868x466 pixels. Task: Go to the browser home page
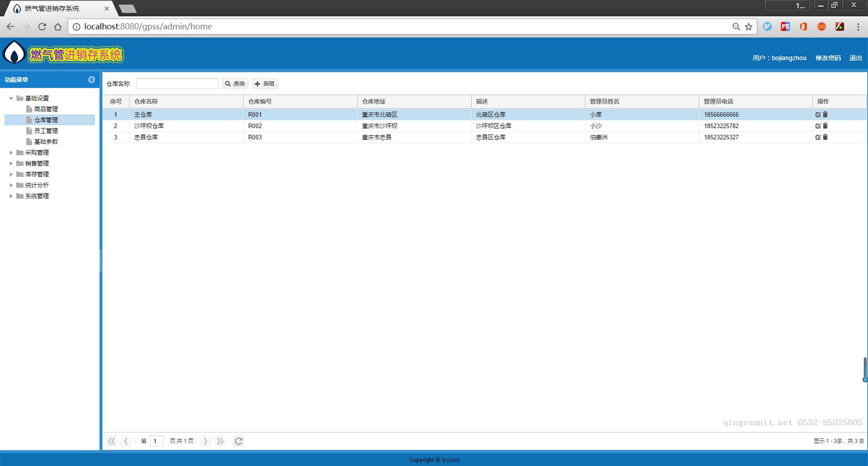click(x=58, y=27)
